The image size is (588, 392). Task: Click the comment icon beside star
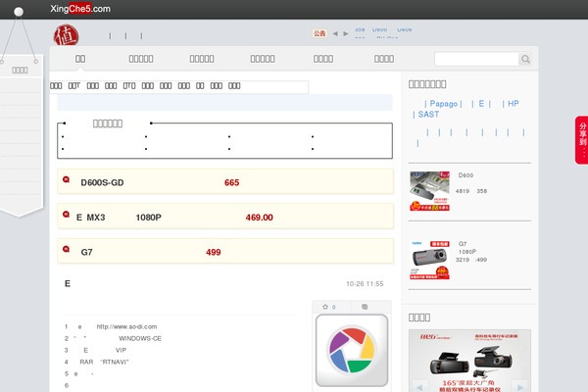coord(365,307)
